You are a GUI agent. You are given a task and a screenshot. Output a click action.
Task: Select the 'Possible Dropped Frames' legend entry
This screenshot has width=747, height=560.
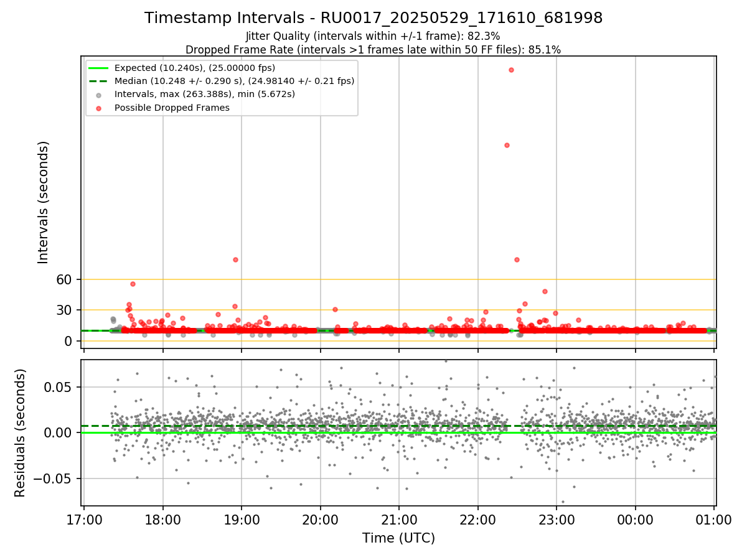(172, 108)
